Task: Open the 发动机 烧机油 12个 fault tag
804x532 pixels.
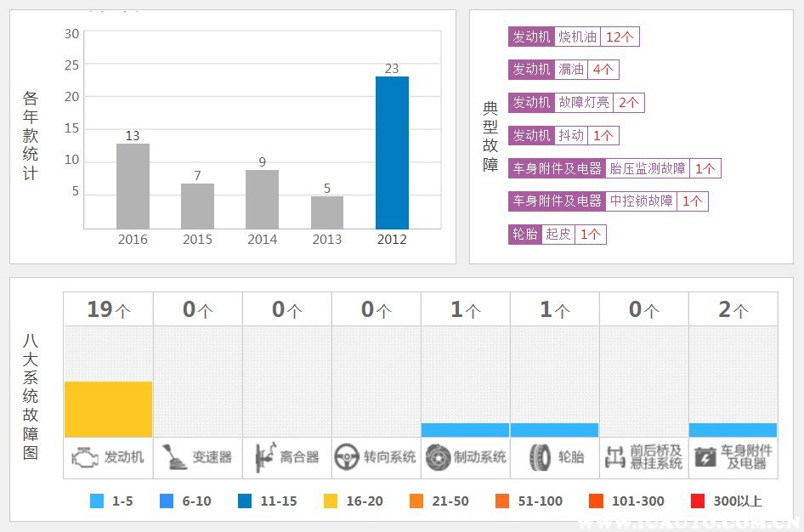Action: 574,37
